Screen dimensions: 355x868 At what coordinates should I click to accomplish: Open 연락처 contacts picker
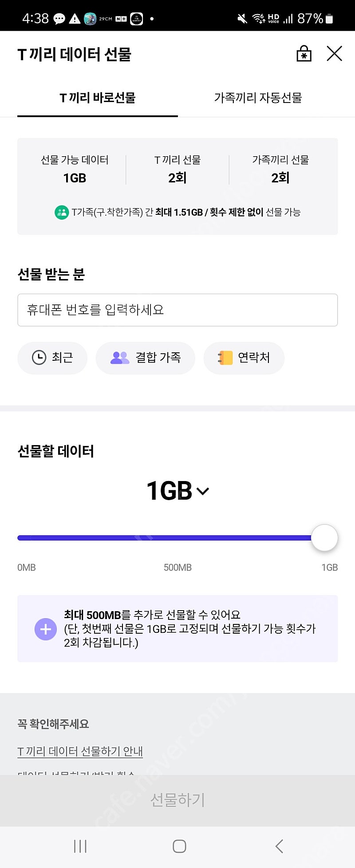pos(244,358)
